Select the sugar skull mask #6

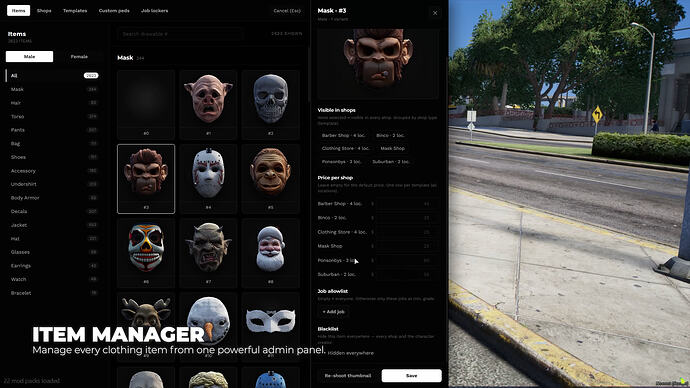(x=146, y=253)
